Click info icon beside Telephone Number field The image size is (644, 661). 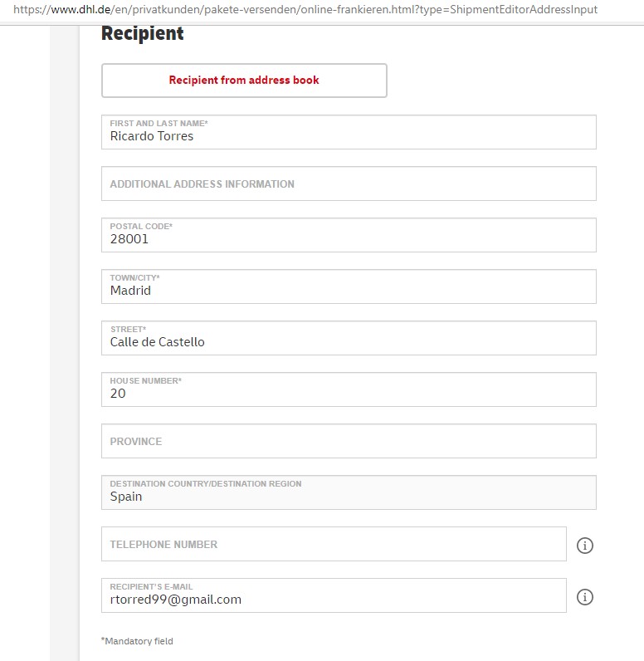click(584, 545)
